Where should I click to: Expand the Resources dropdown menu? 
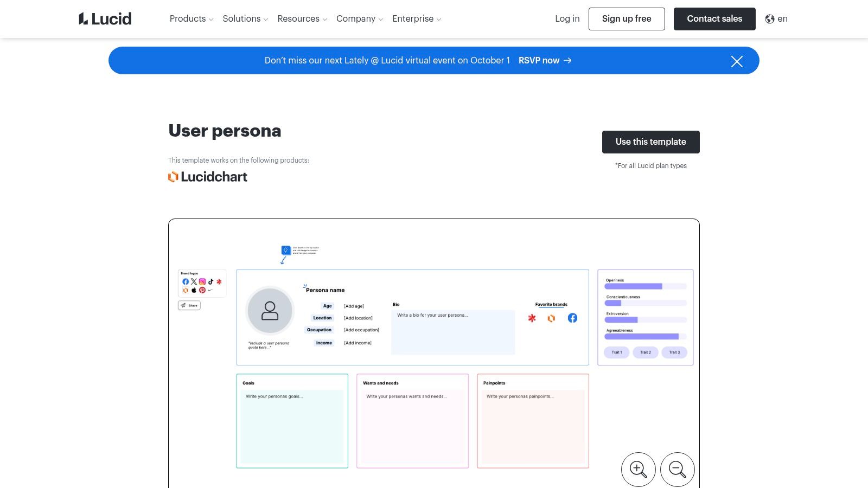[x=302, y=19]
